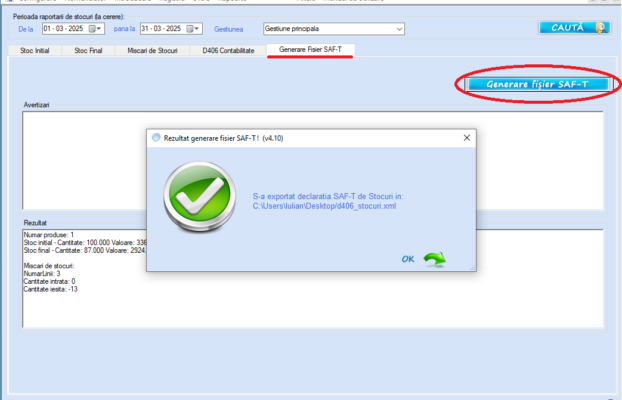This screenshot has height=400, width=622.
Task: Confirm the dialog with OK
Action: pyautogui.click(x=409, y=259)
